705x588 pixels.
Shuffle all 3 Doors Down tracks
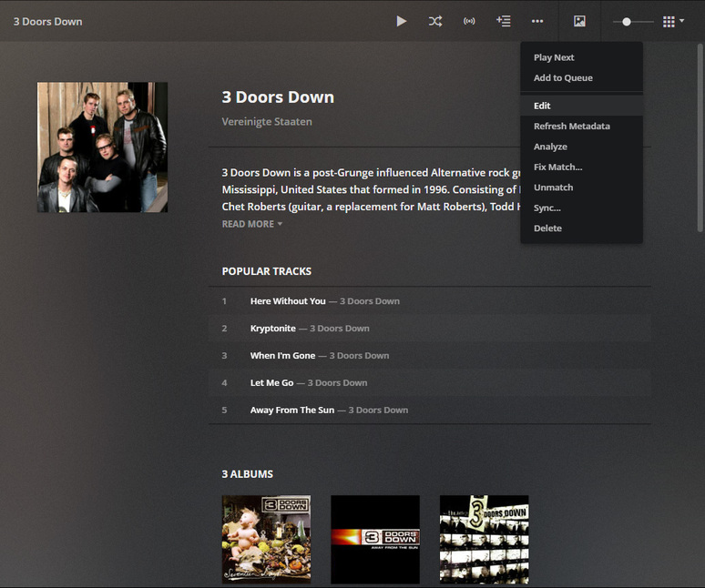click(434, 21)
